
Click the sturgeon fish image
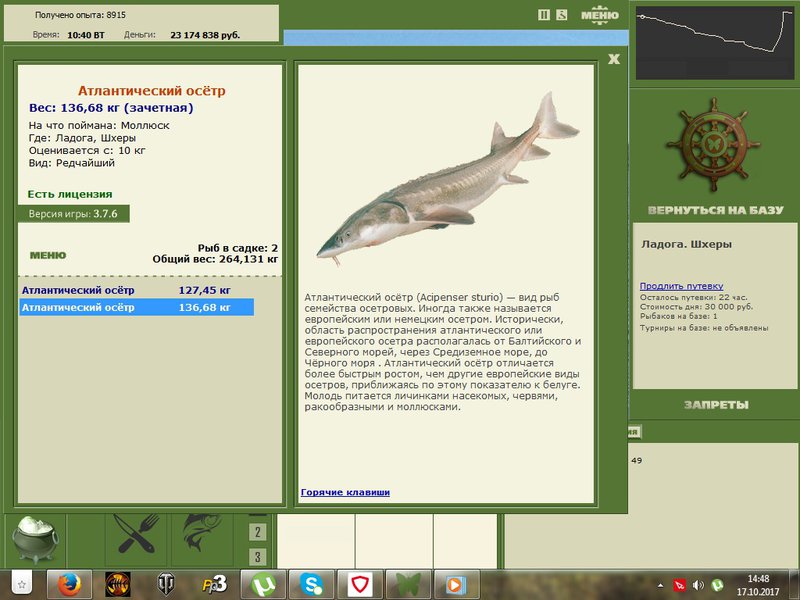(447, 180)
